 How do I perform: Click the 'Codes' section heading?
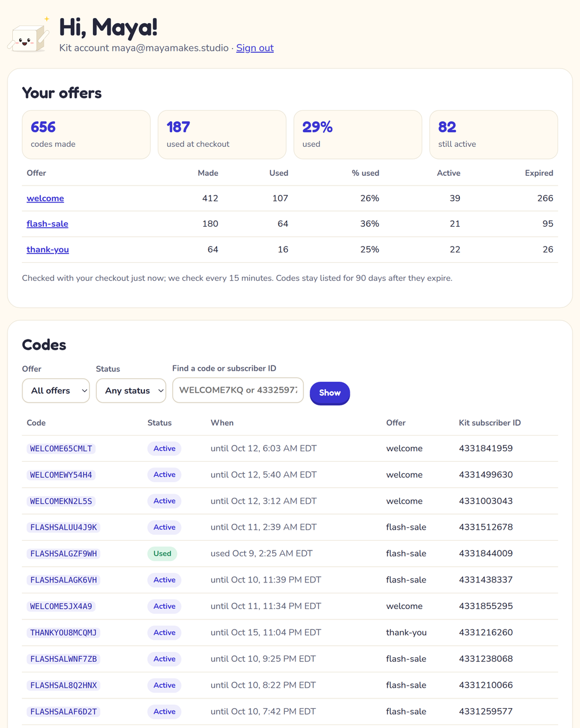coord(44,345)
